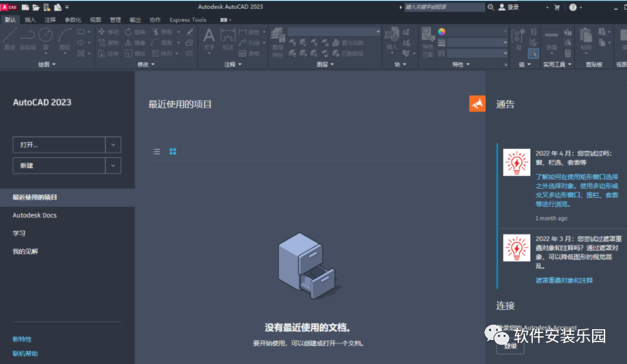Click the Rotate (旋转) tool
627x364 pixels.
[x=135, y=32]
